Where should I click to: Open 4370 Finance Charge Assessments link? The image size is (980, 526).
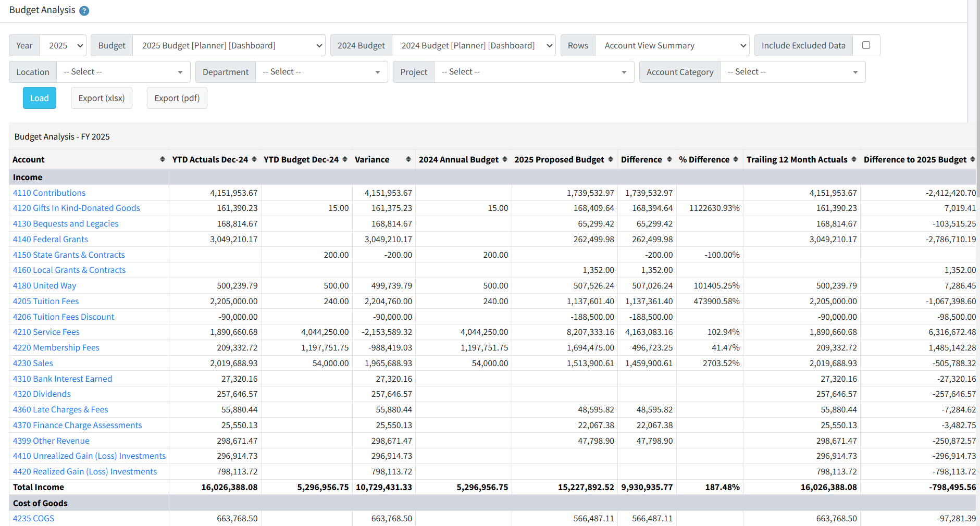tap(77, 425)
